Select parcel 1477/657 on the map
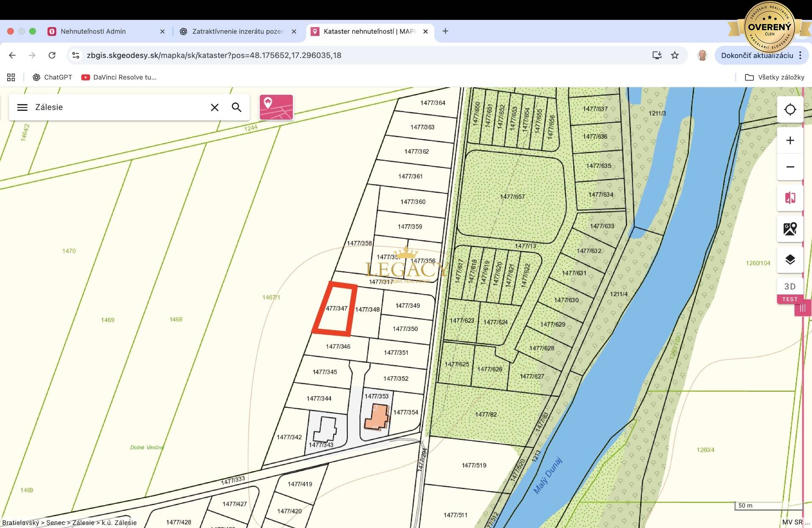The width and height of the screenshot is (812, 528). coord(512,197)
